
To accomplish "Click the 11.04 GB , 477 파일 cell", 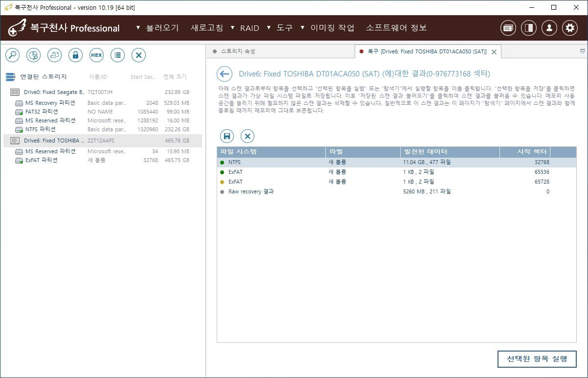I will [427, 162].
